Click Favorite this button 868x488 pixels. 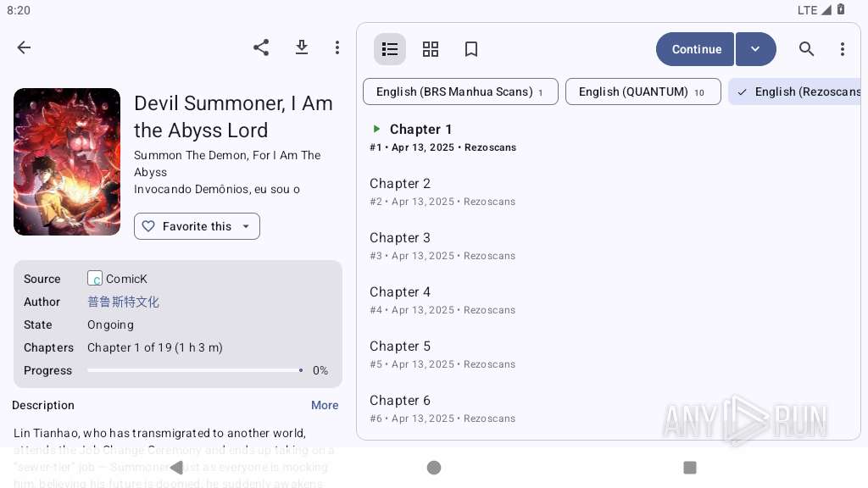[x=197, y=226]
